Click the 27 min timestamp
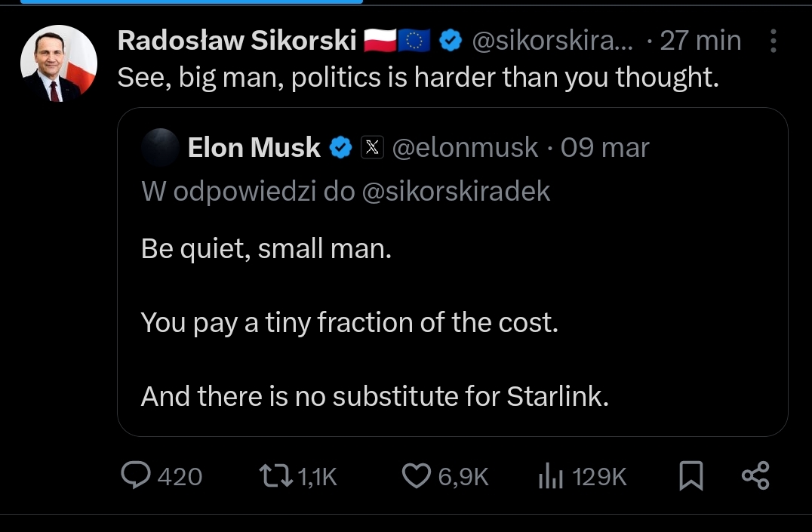 tap(700, 42)
